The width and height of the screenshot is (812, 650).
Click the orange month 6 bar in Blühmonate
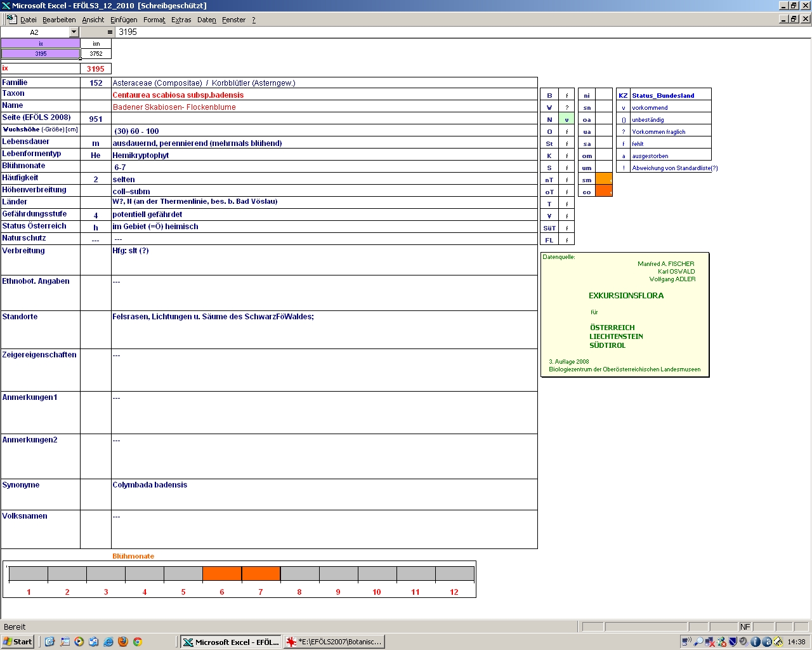(222, 574)
